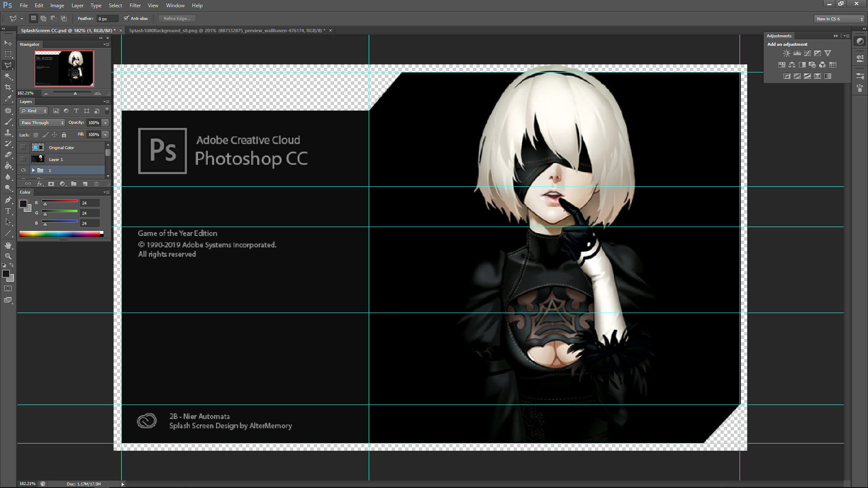Select the Eyedropper tool
Image resolution: width=868 pixels, height=488 pixels.
tap(8, 98)
